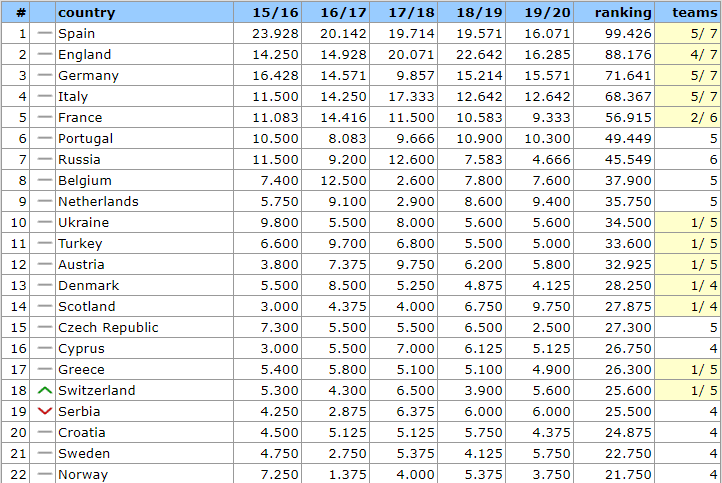Click the 'ranking' column header

click(x=624, y=13)
